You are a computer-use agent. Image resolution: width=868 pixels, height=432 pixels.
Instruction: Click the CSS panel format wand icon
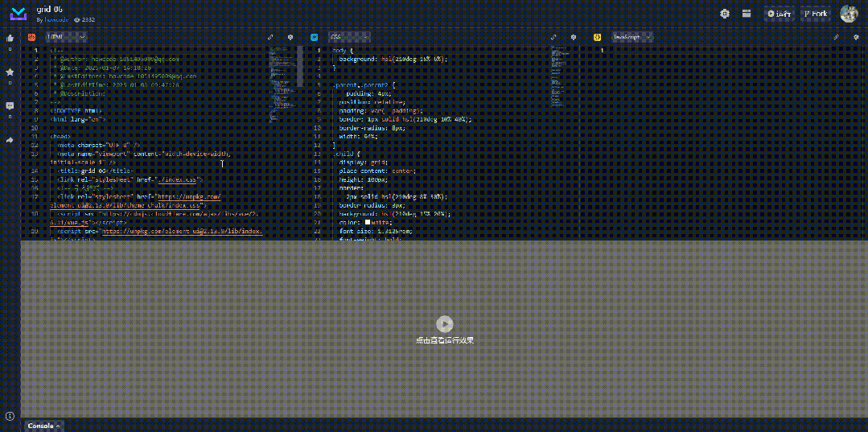[553, 37]
